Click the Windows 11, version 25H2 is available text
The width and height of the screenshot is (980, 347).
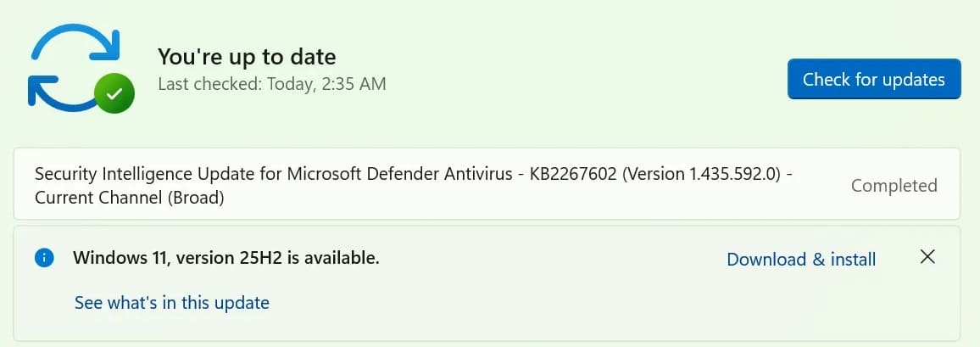tap(226, 258)
